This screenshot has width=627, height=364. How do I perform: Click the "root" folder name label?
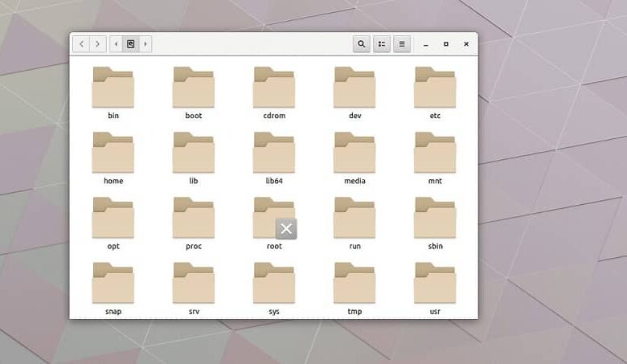click(x=274, y=246)
